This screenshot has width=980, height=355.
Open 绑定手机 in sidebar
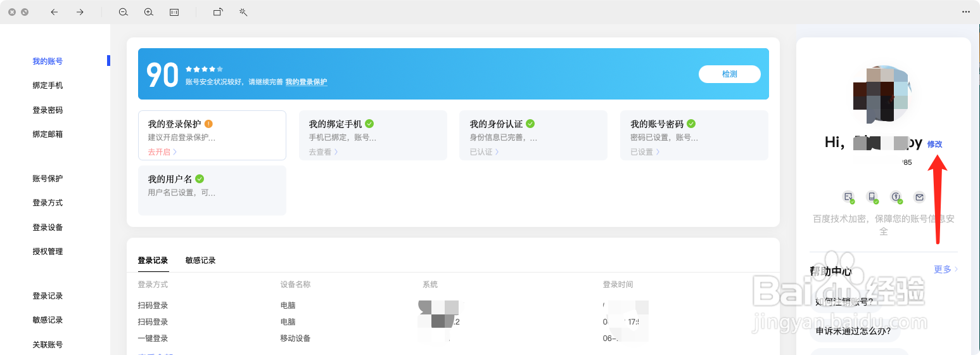tap(48, 86)
